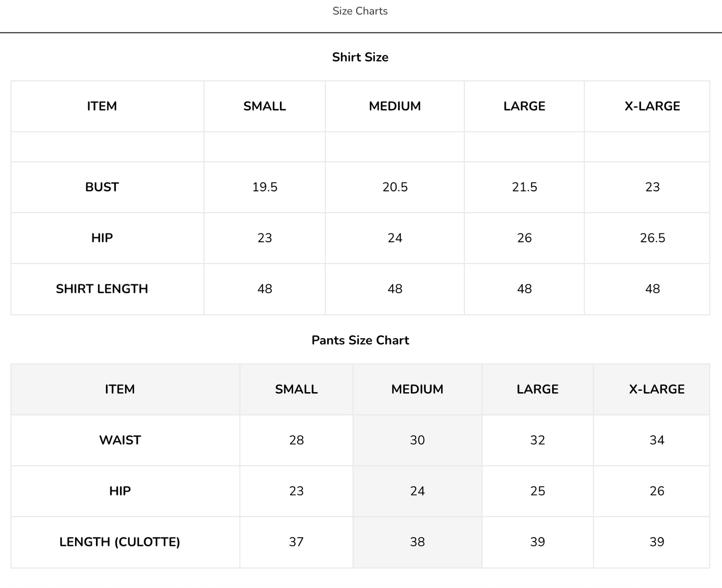Select hip value 26.5 in shirt table
The image size is (722, 588).
[653, 238]
